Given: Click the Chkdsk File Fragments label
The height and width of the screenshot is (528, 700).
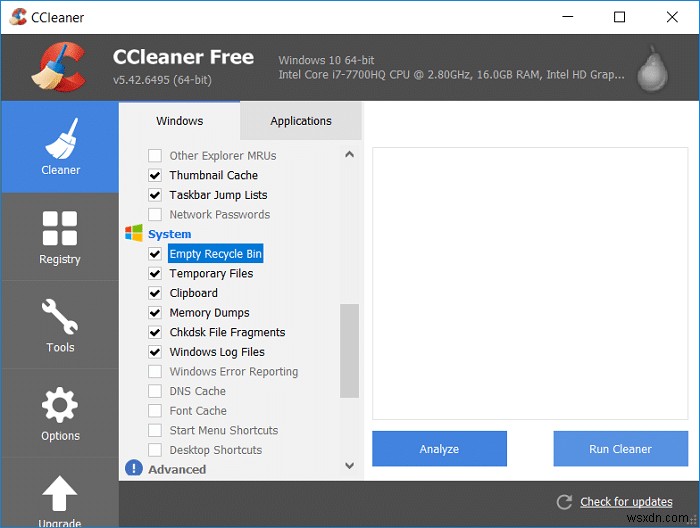Looking at the screenshot, I should click(x=227, y=332).
